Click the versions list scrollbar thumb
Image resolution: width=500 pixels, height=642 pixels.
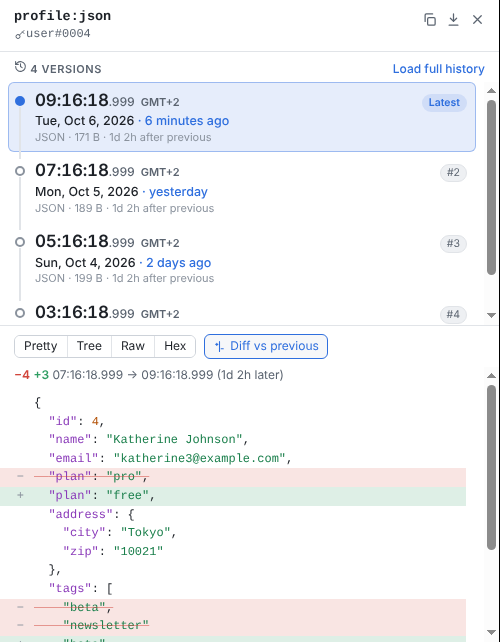(491, 187)
